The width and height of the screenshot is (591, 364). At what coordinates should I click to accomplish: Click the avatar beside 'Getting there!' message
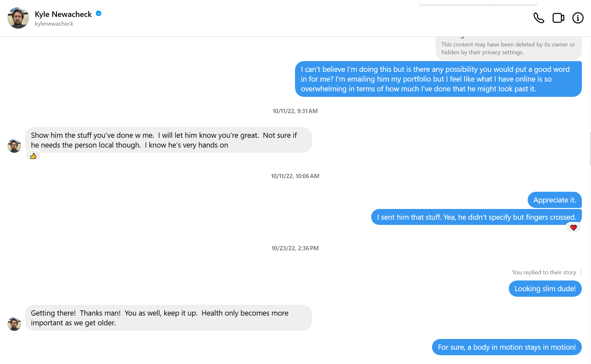pos(14,324)
